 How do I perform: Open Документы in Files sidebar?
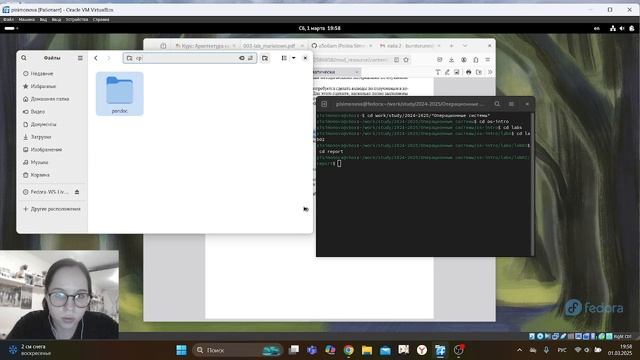pyautogui.click(x=52, y=124)
